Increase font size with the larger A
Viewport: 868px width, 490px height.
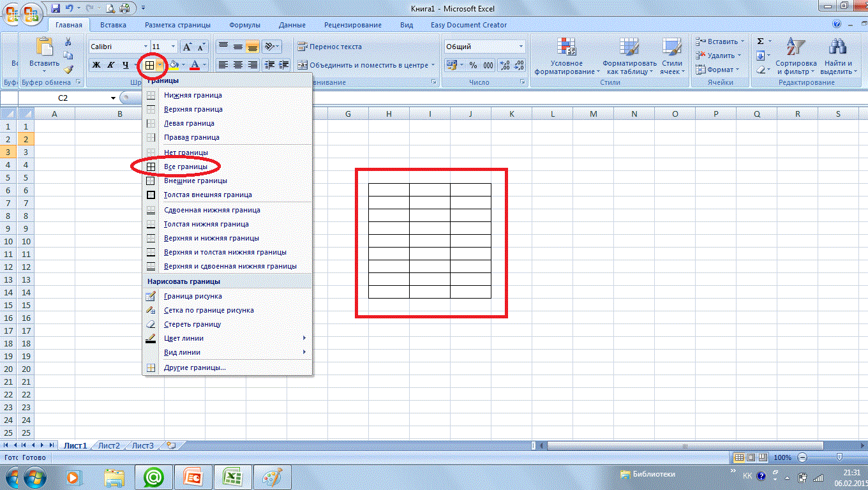coord(187,47)
